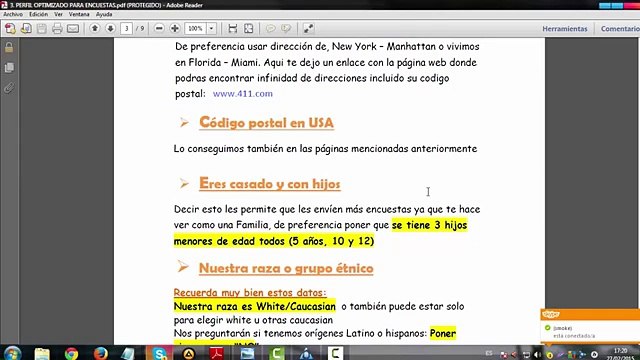Open the zoom level dropdown arrow

(x=211, y=28)
